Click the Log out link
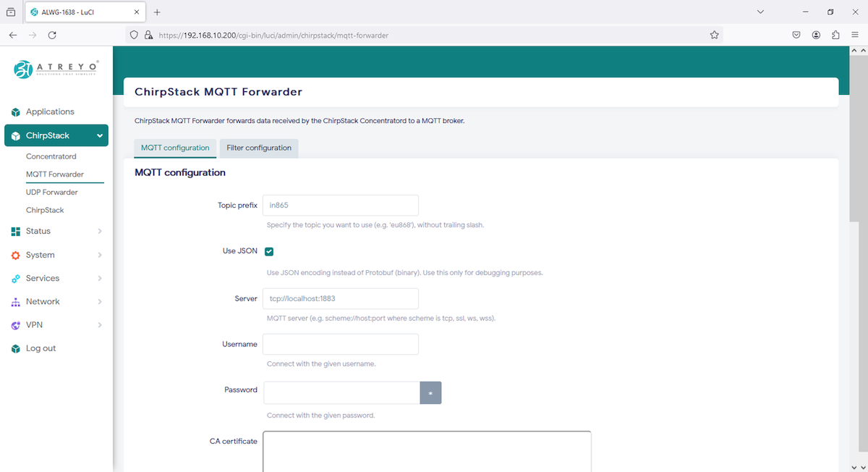 point(41,349)
